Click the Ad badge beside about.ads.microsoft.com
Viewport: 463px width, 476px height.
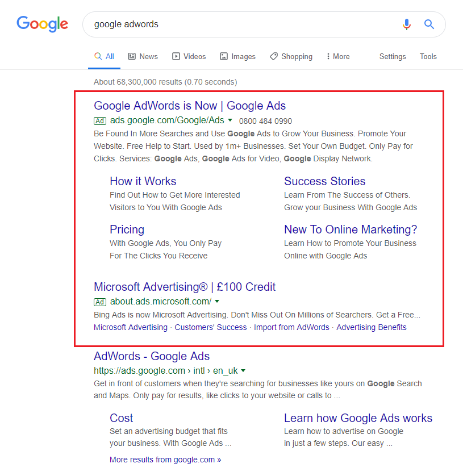coord(100,302)
